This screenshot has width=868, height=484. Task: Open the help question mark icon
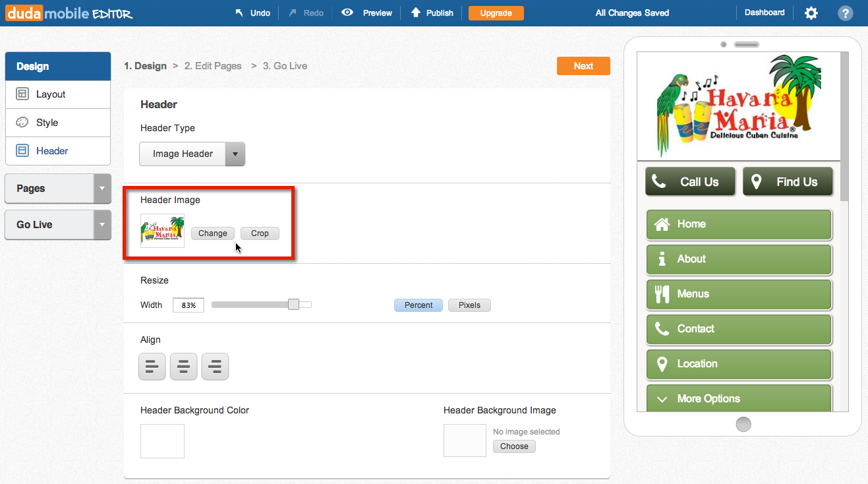tap(846, 13)
